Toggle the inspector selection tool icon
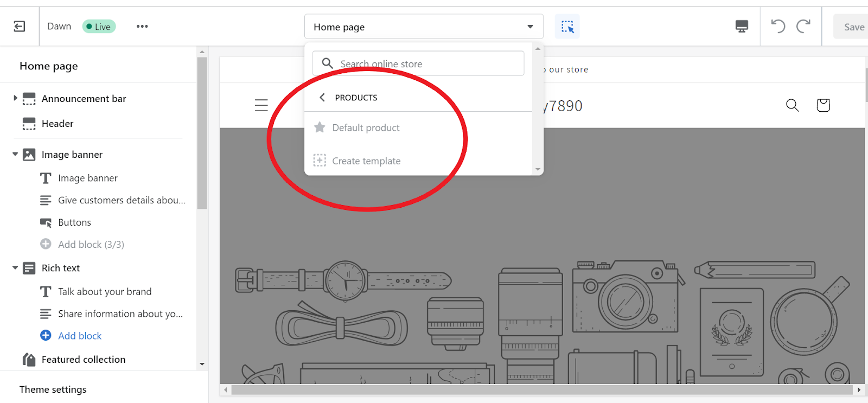This screenshot has height=403, width=868. tap(567, 27)
